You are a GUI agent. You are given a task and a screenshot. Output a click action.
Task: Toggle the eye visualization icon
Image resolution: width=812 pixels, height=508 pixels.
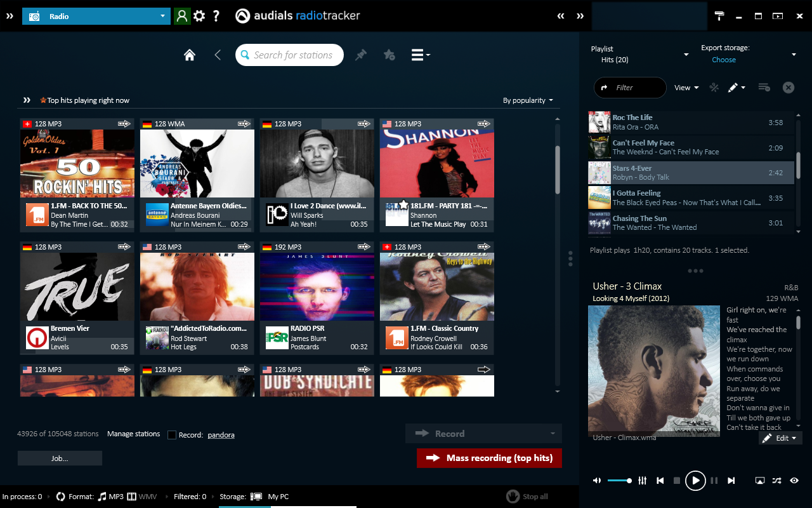pyautogui.click(x=794, y=481)
